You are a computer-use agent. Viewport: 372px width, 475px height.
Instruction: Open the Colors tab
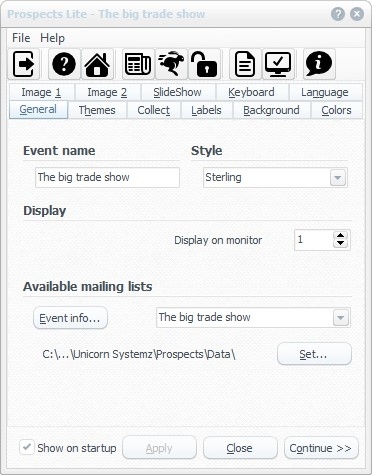pos(336,110)
